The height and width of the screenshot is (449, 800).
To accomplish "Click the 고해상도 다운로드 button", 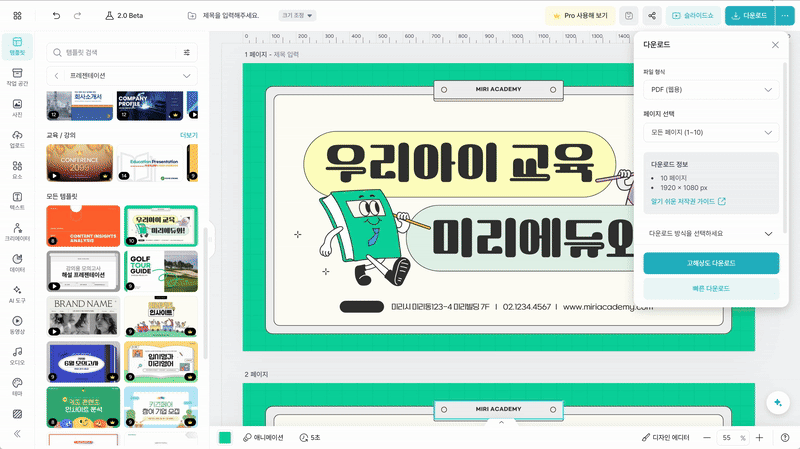I will (710, 263).
